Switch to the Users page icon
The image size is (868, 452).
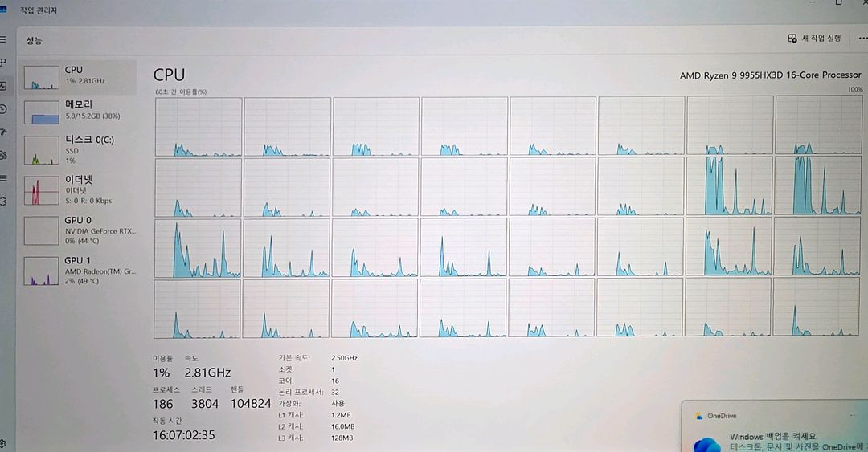pos(3,155)
